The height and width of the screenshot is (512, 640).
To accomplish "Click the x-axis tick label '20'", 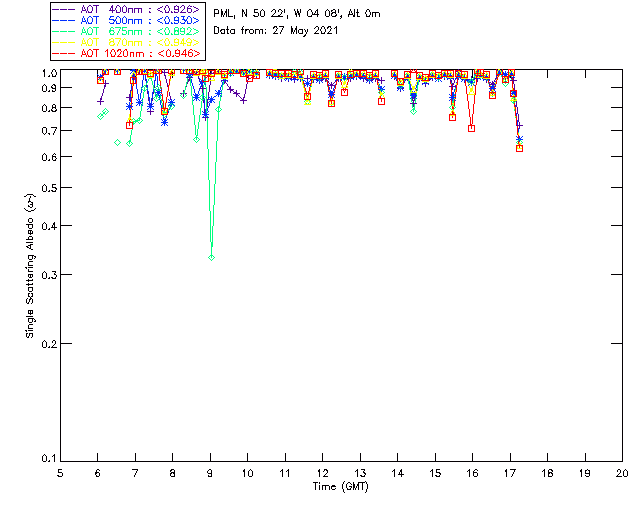I will [x=622, y=473].
